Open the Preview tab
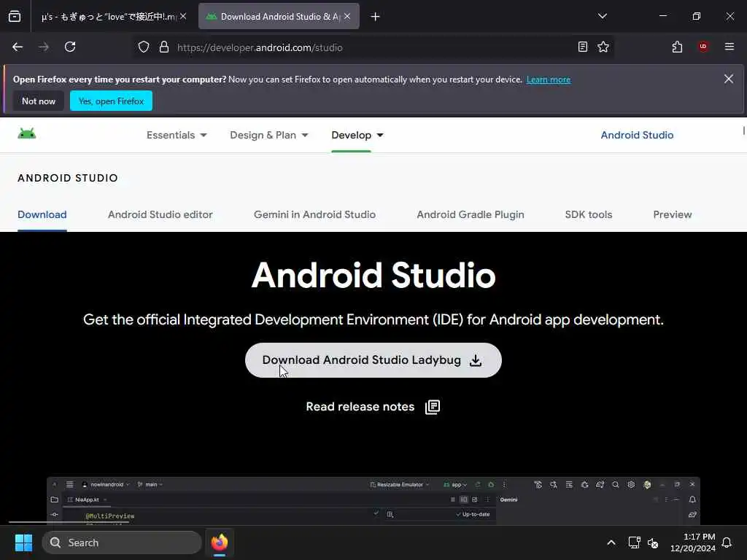747x560 pixels. 672,215
